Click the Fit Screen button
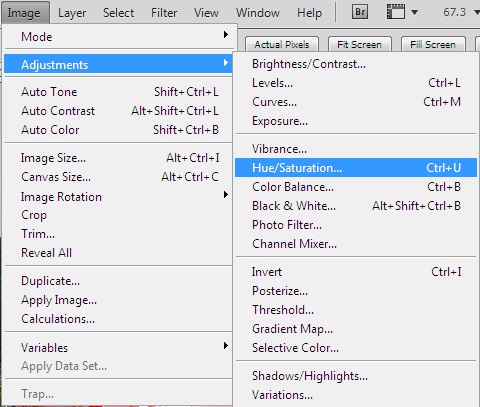480x407 pixels. [x=359, y=44]
